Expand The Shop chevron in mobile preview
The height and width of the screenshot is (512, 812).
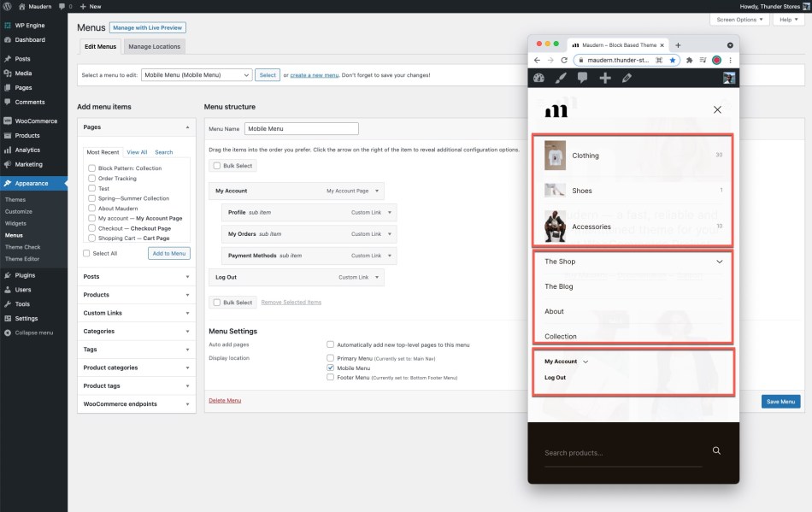point(720,262)
